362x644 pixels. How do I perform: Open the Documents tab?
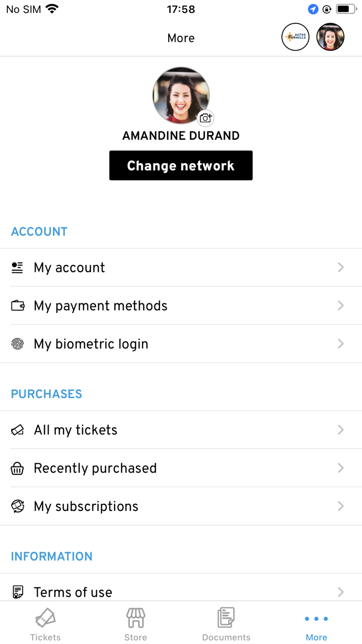coord(226,624)
